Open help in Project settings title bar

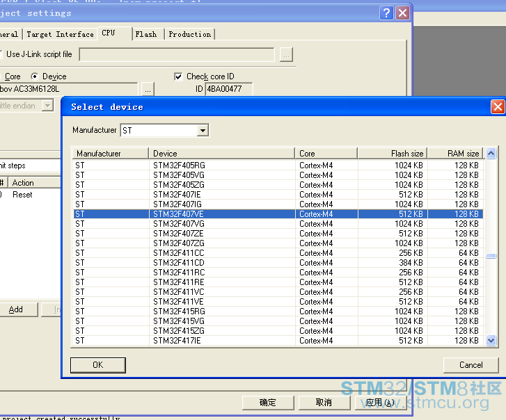pos(386,13)
